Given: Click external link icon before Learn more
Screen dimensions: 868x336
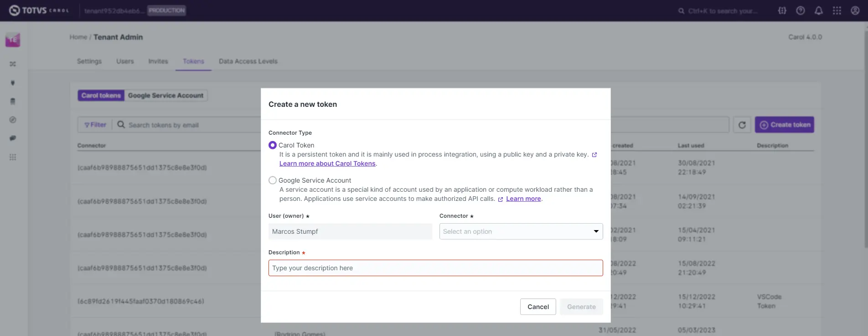Looking at the screenshot, I should point(500,199).
